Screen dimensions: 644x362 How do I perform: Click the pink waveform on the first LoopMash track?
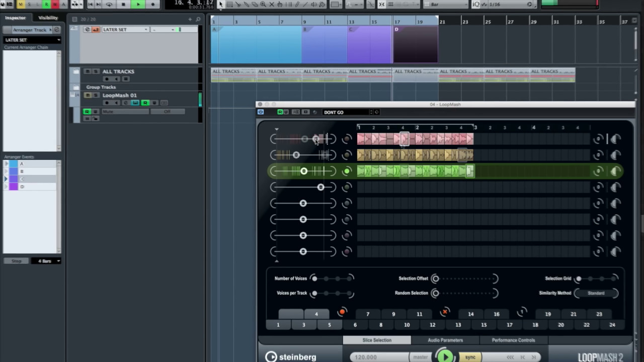point(415,139)
